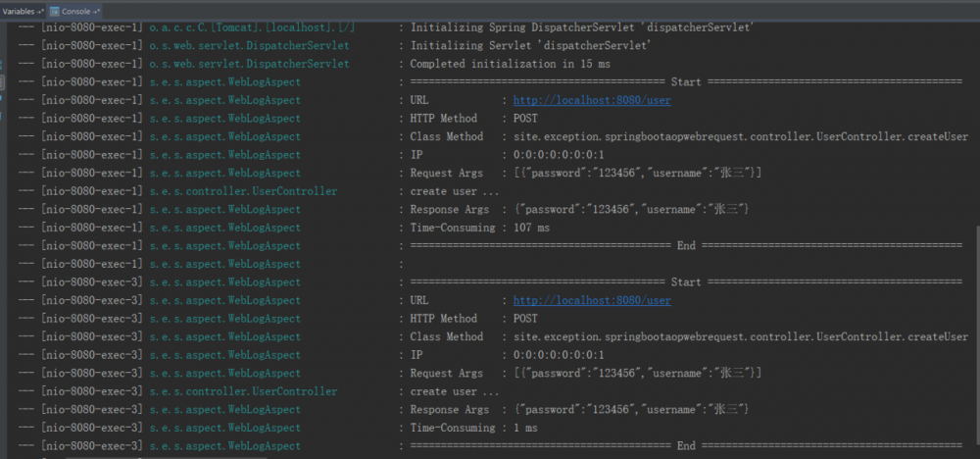This screenshot has width=980, height=459.
Task: Click the 'Time-Consuming : 107 ms' log line
Action: (x=479, y=228)
